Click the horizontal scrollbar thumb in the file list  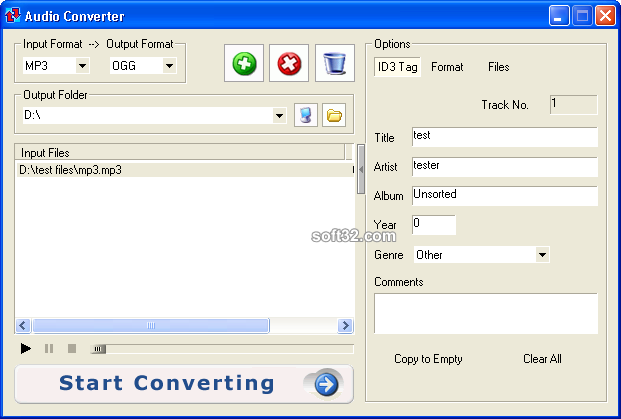click(x=151, y=326)
